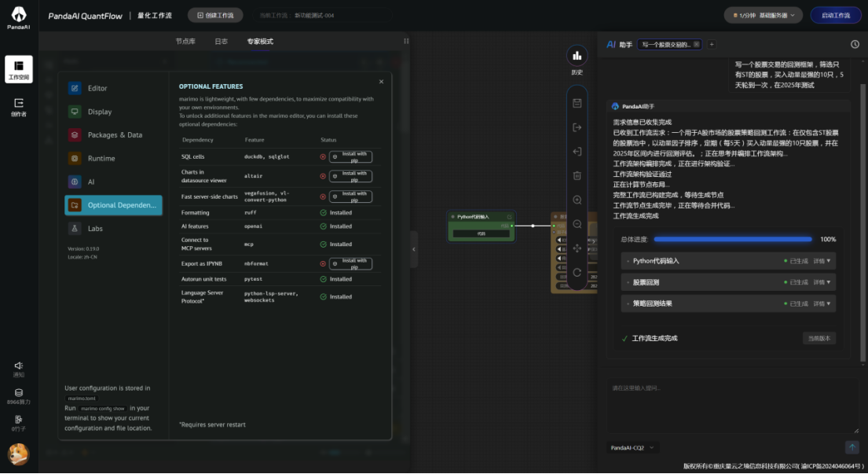Click the 总体进度 progress bar
The width and height of the screenshot is (868, 474).
[732, 239]
